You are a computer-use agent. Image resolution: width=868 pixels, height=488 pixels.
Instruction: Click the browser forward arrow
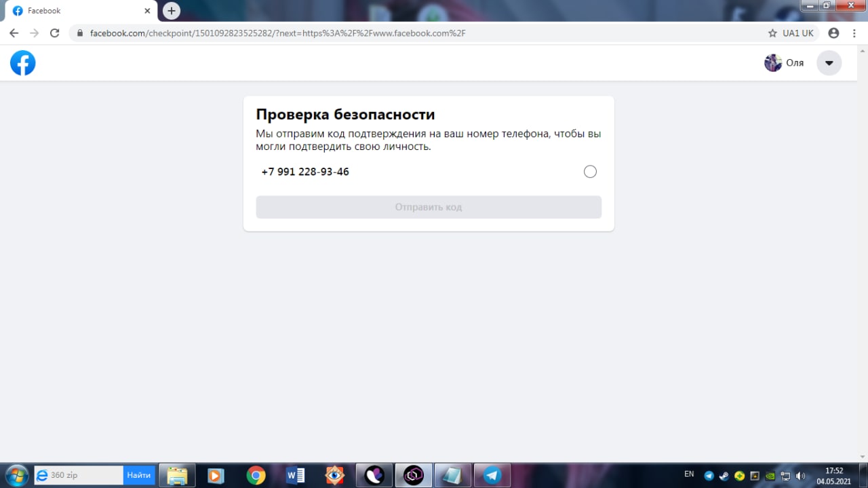click(x=35, y=33)
